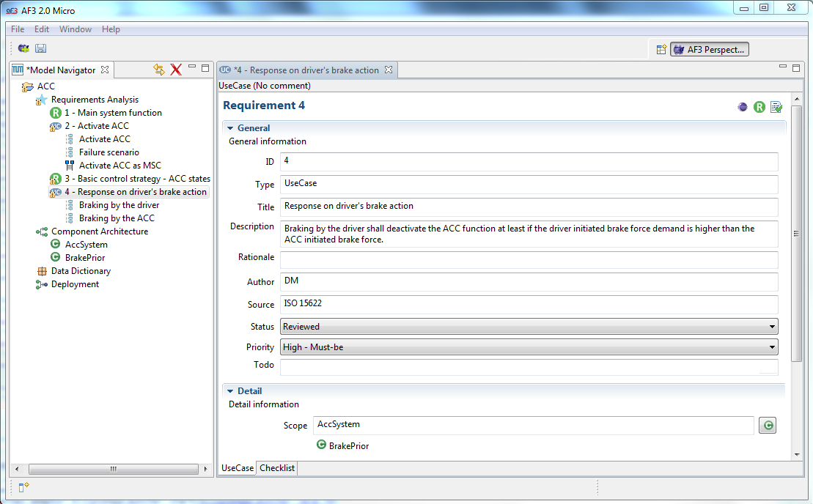This screenshot has width=813, height=504.
Task: Click the MSC icon of Activate ACC as MSC
Action: point(70,166)
